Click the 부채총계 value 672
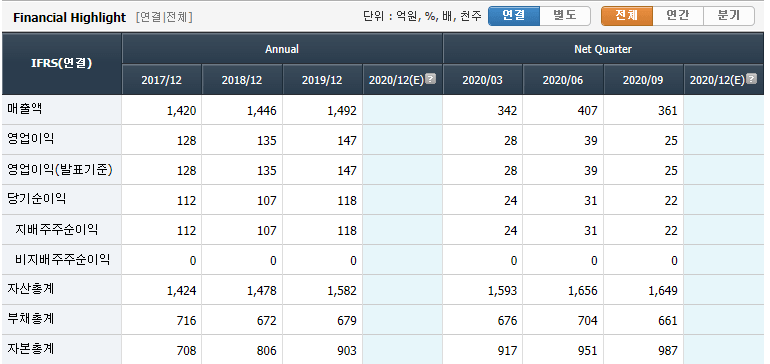The width and height of the screenshot is (770, 364). click(267, 320)
